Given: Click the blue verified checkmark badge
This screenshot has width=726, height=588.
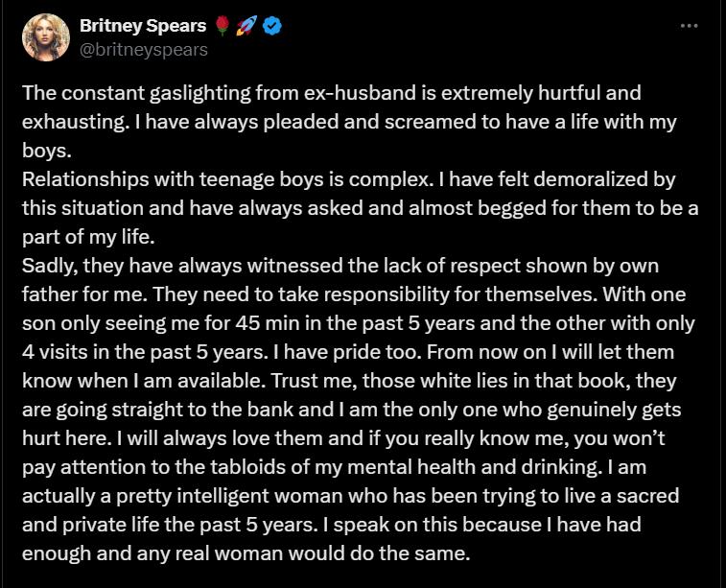Looking at the screenshot, I should 272,27.
